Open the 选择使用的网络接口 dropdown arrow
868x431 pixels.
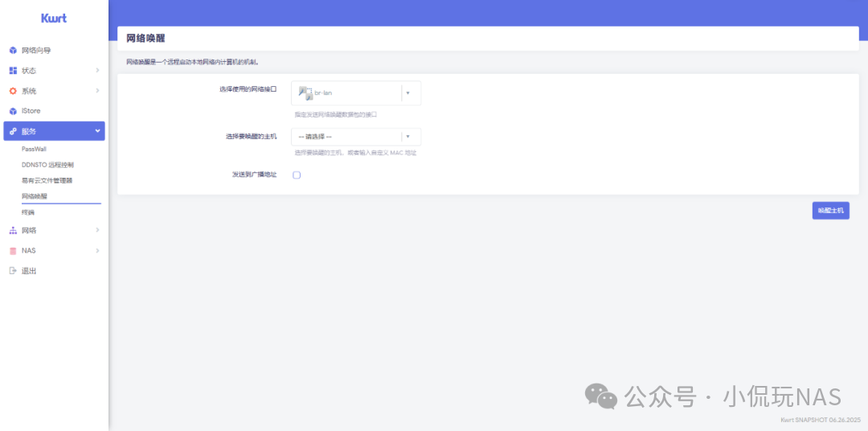pyautogui.click(x=408, y=93)
